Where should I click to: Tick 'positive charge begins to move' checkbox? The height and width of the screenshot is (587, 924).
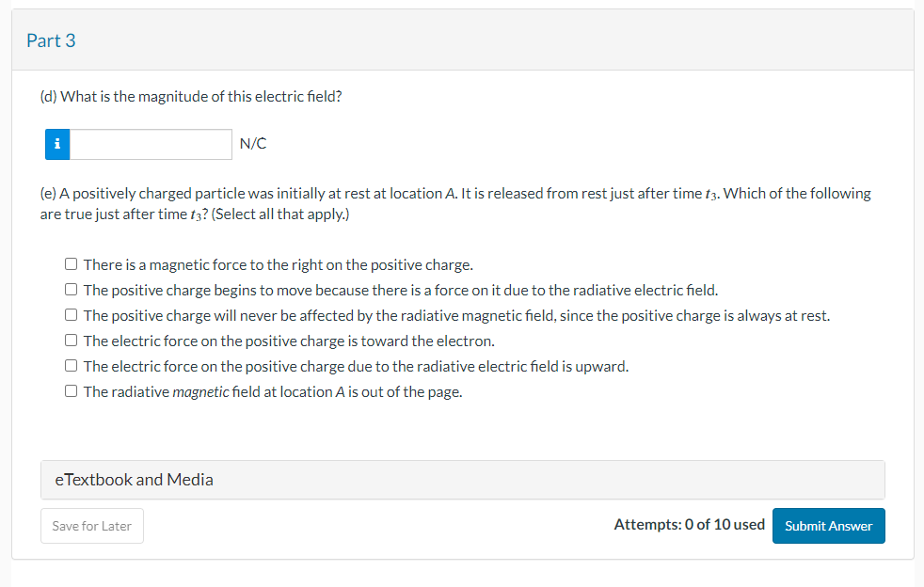coord(72,291)
